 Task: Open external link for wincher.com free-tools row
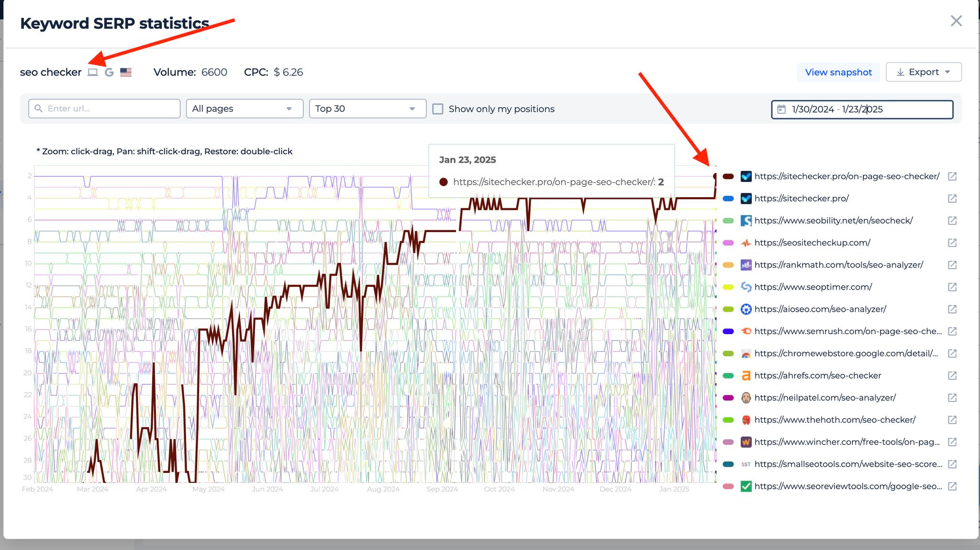(952, 442)
